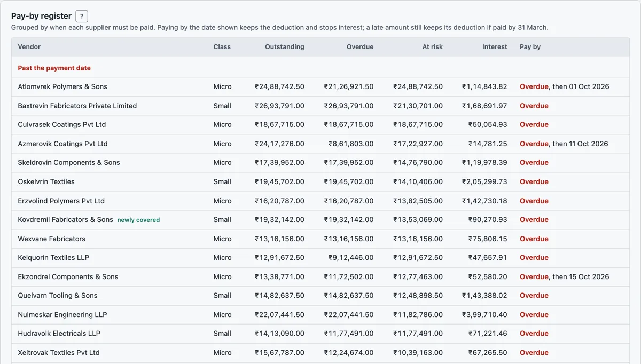Click overdue amount ₹8,61,803.00

(x=351, y=144)
